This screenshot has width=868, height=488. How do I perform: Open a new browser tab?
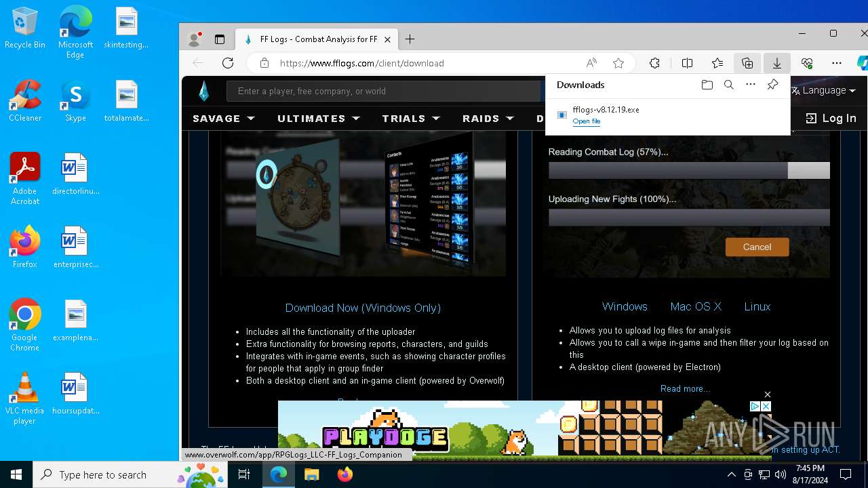pyautogui.click(x=410, y=39)
